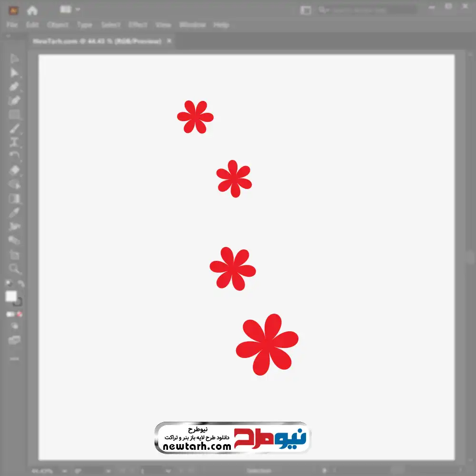Change screen mode in toolbar

coord(14,340)
